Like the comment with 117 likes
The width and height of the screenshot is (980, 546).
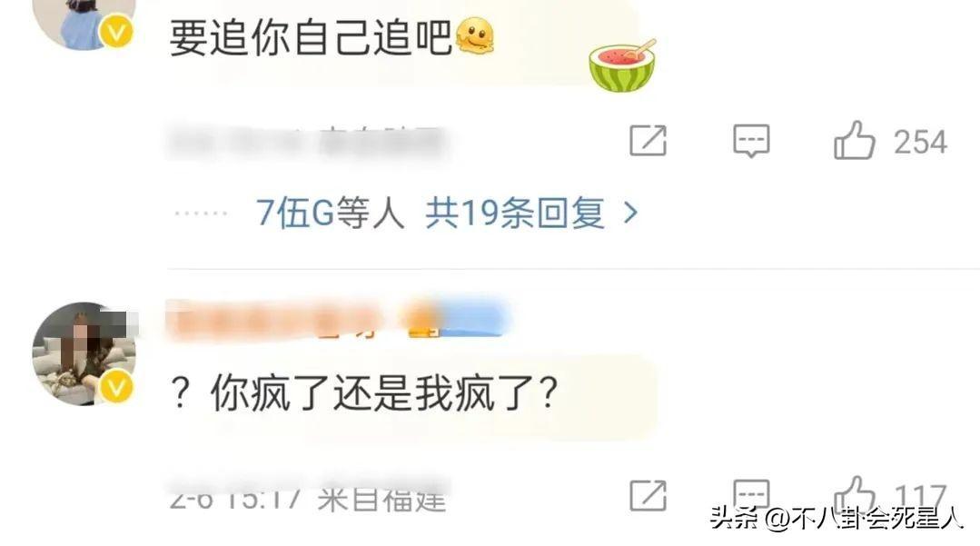click(854, 494)
